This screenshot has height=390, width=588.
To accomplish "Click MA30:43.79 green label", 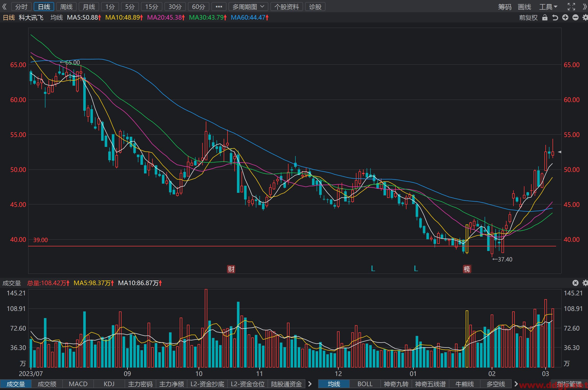I will pos(208,17).
